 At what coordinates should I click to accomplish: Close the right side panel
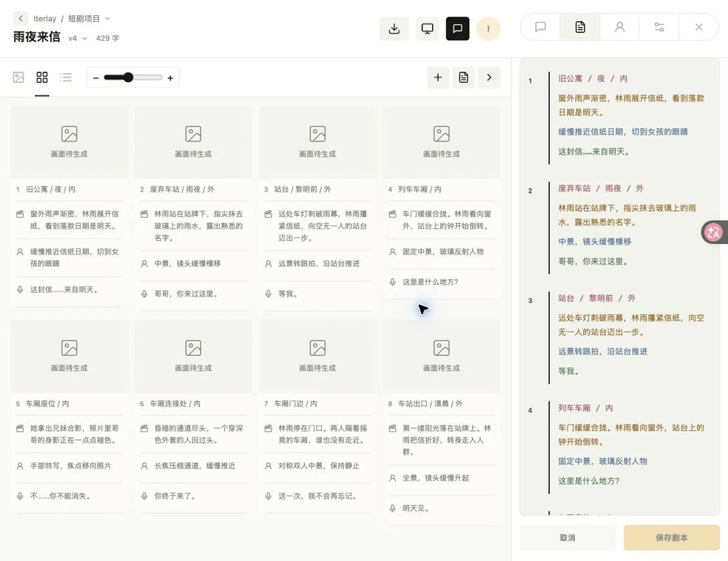[x=699, y=27]
